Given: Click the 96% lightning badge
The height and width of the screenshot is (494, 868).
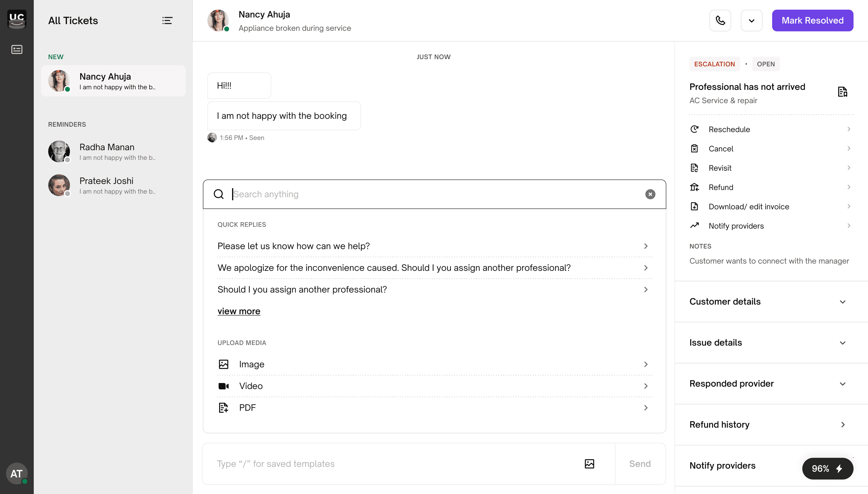Looking at the screenshot, I should pyautogui.click(x=827, y=469).
